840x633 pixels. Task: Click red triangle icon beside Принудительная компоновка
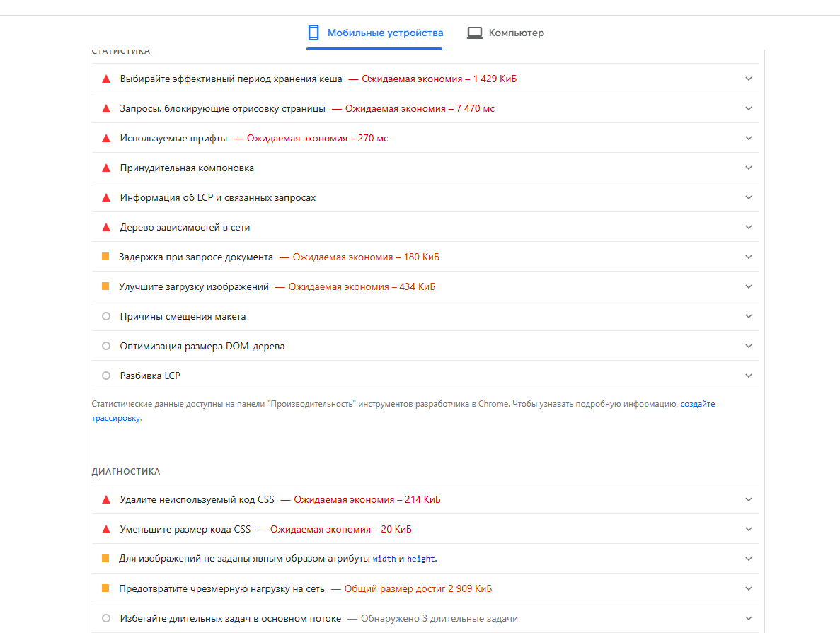pyautogui.click(x=106, y=168)
